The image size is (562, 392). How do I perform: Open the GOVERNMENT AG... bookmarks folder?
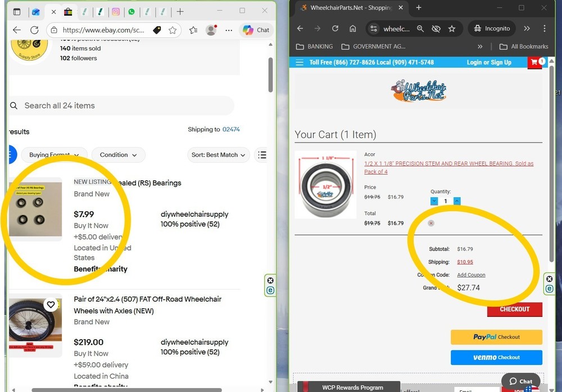[374, 47]
